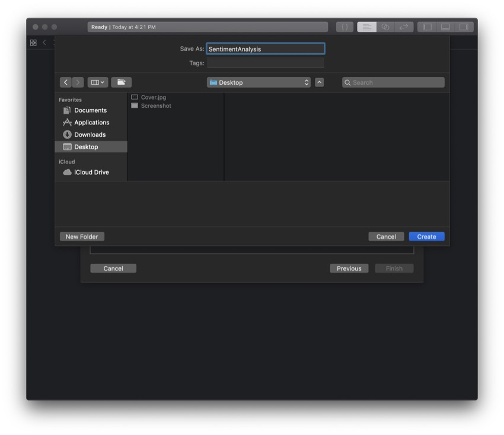Click the related items grid icon
The width and height of the screenshot is (504, 435).
click(x=33, y=43)
